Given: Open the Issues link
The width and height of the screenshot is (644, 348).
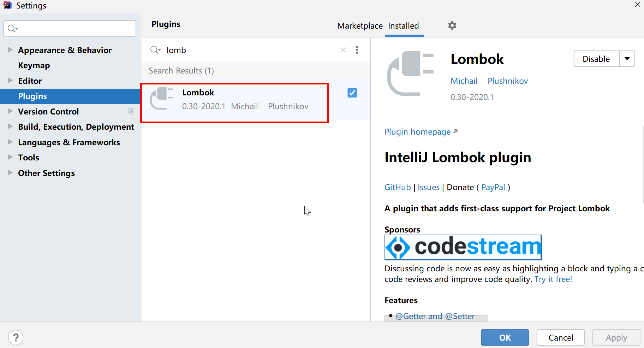Looking at the screenshot, I should click(x=429, y=187).
